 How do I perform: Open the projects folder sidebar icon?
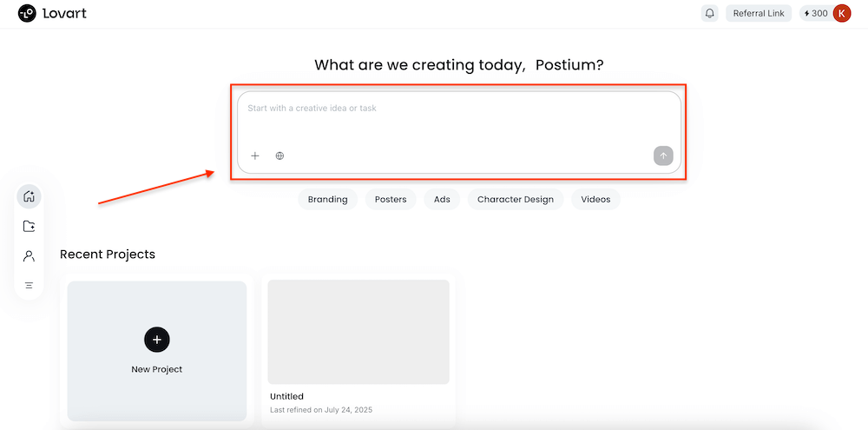29,226
